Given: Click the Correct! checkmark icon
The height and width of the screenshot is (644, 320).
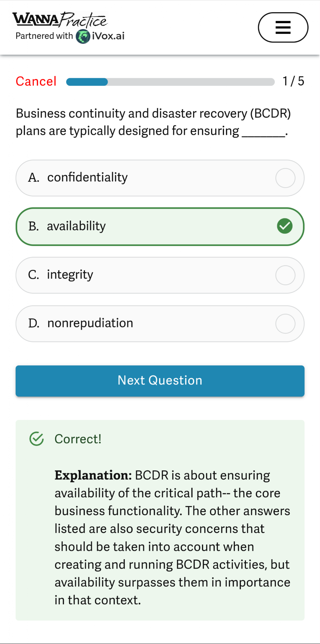Looking at the screenshot, I should (37, 439).
